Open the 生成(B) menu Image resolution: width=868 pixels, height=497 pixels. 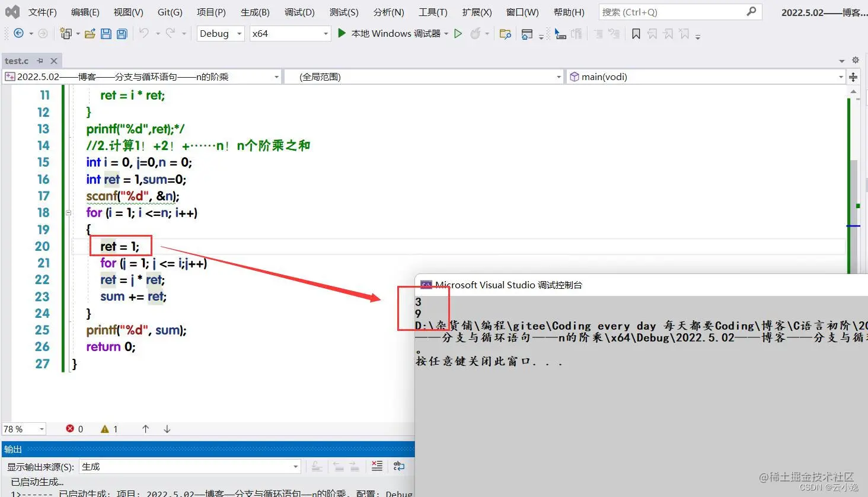tap(256, 12)
